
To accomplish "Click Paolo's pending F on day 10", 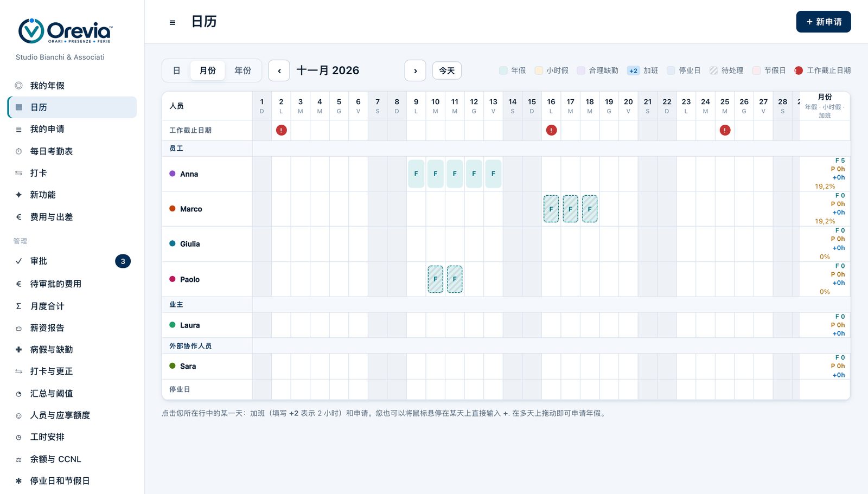I will (436, 279).
